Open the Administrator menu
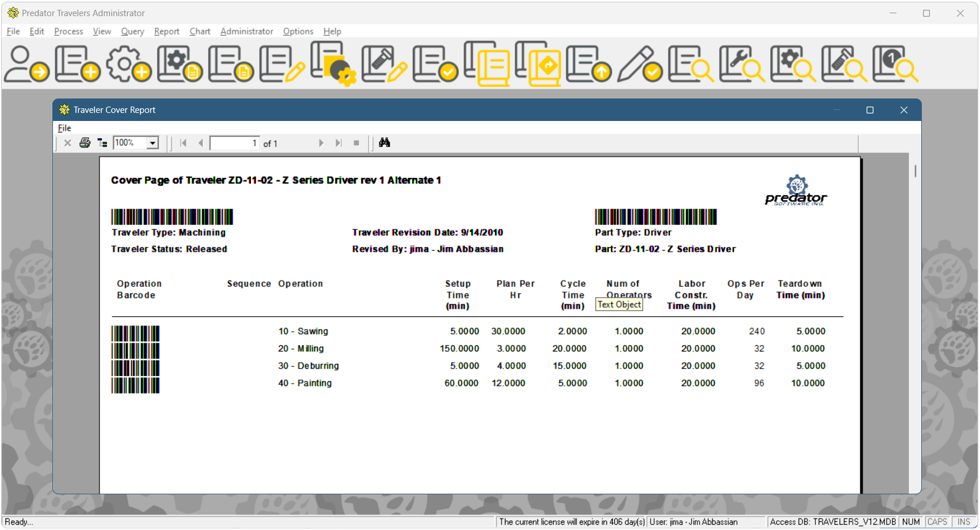Viewport: 980px width, 530px height. coord(246,32)
